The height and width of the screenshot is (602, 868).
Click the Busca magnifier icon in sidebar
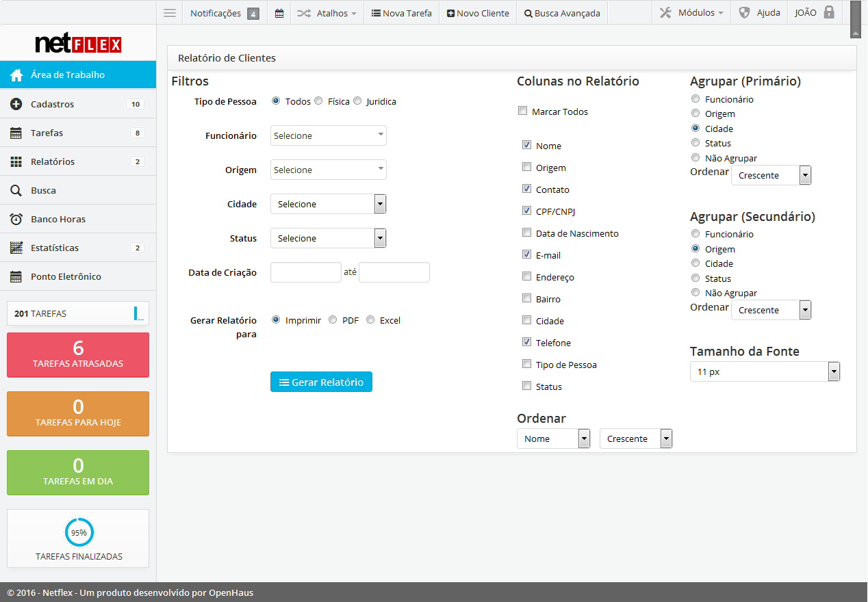16,191
